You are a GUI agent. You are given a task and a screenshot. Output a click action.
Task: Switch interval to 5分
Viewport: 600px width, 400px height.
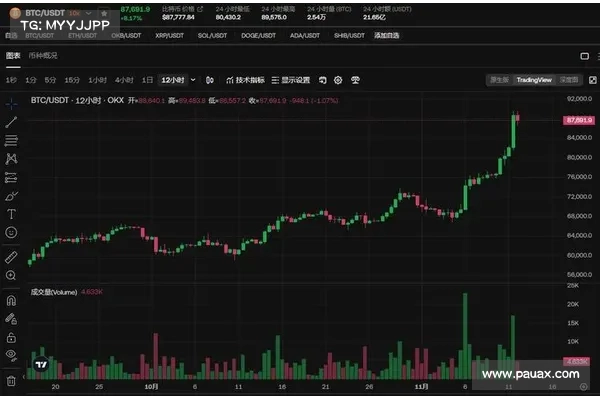pyautogui.click(x=50, y=80)
